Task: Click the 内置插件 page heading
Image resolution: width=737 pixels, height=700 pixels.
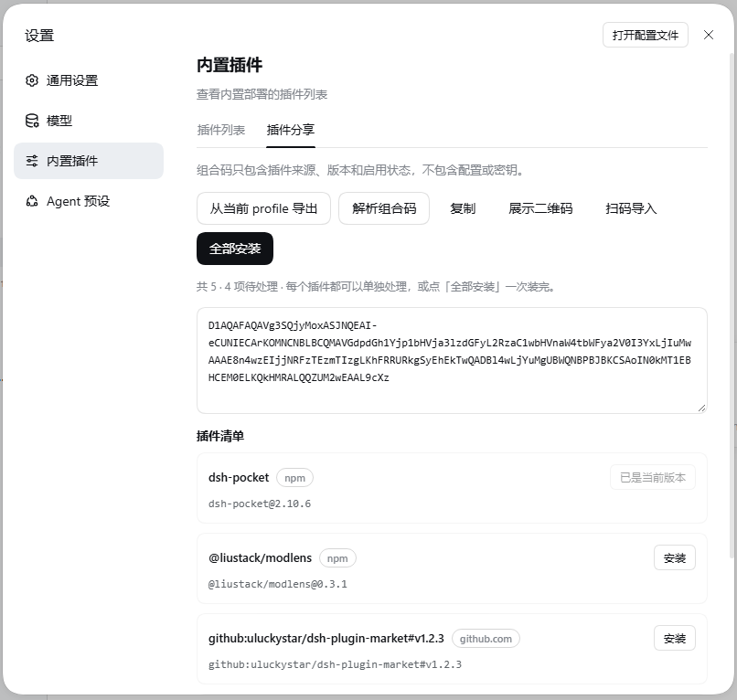Action: tap(230, 65)
